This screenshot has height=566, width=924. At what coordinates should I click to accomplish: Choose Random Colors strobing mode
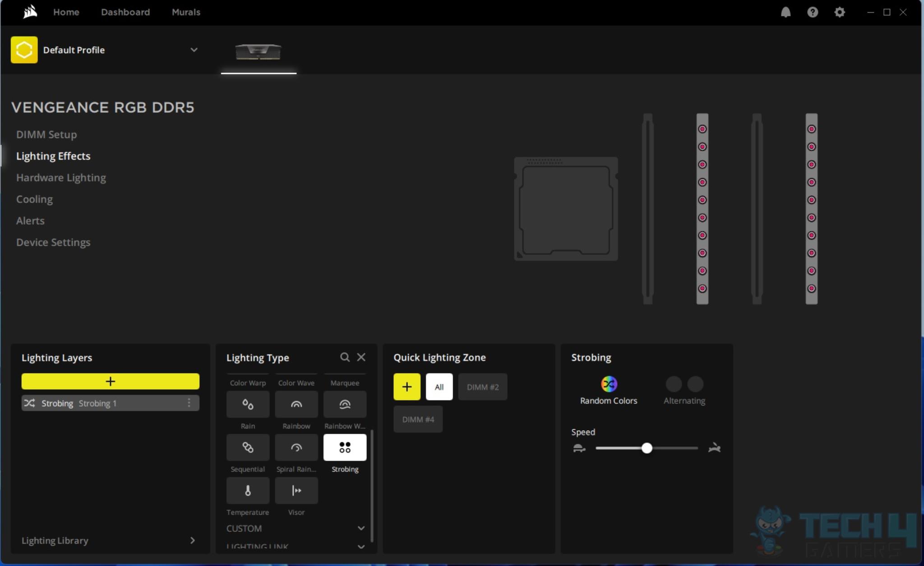point(609,391)
